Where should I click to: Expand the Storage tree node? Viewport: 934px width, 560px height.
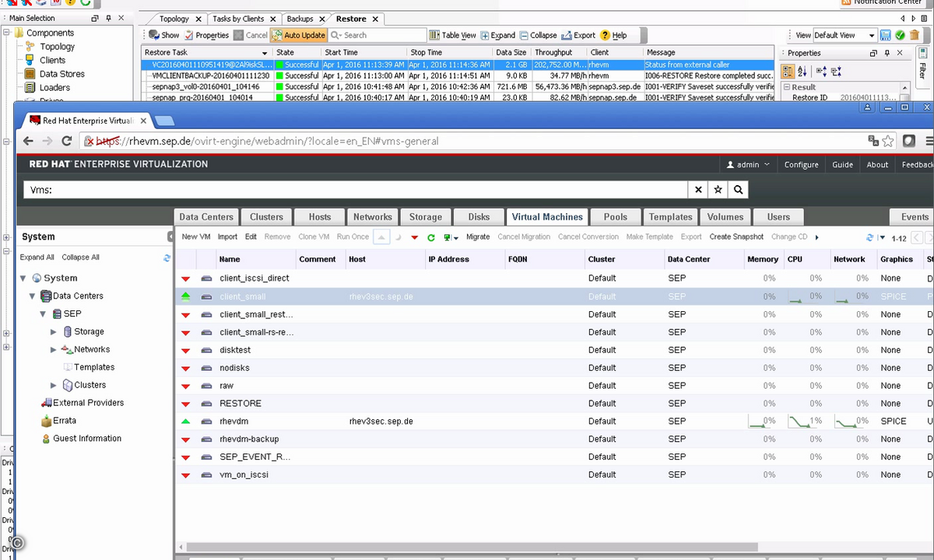click(54, 332)
